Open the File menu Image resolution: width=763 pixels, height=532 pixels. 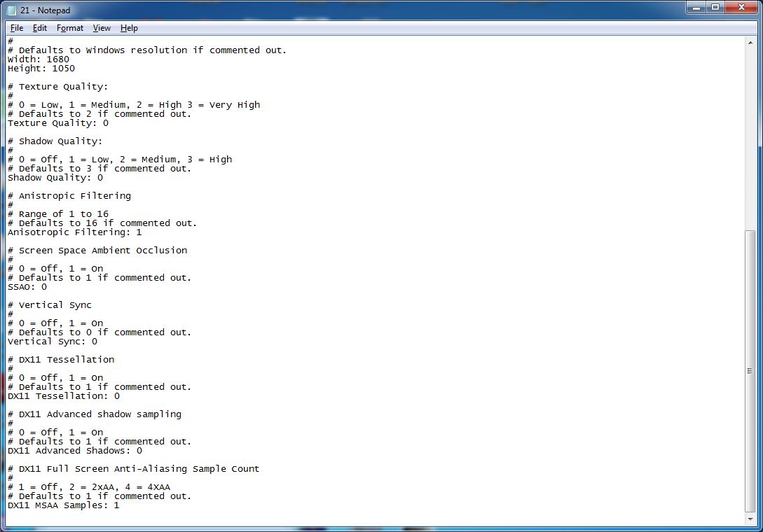17,28
